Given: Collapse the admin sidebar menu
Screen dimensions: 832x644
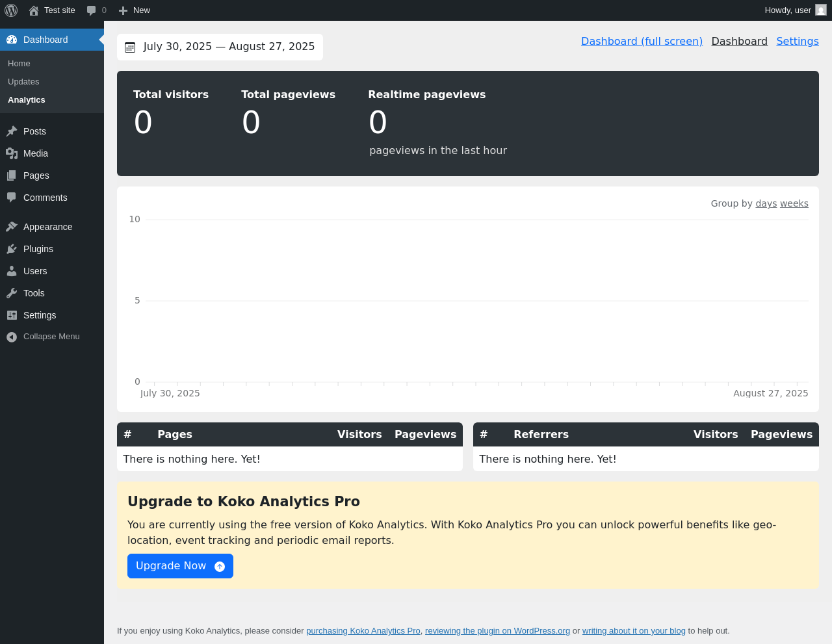Looking at the screenshot, I should 52,337.
